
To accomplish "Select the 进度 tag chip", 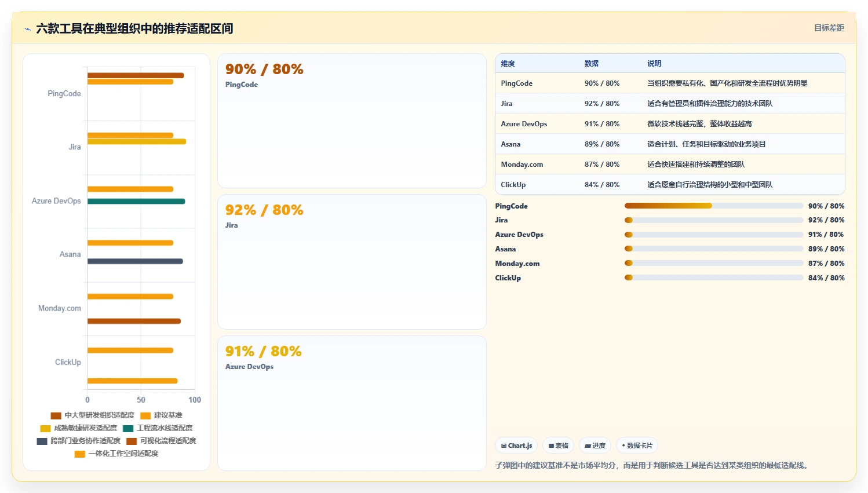I will 595,445.
